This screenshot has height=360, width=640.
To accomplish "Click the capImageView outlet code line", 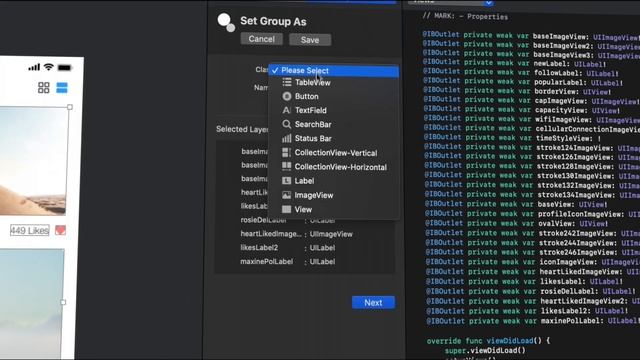I will 531,101.
